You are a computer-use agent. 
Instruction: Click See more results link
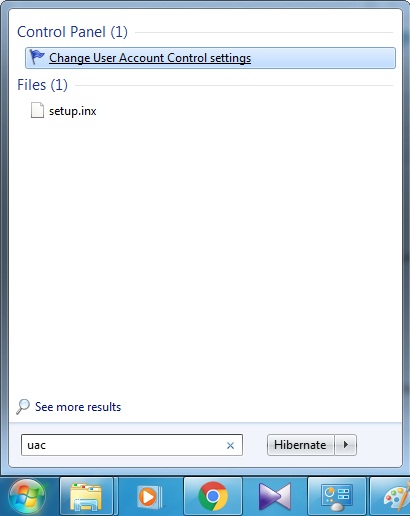(78, 407)
